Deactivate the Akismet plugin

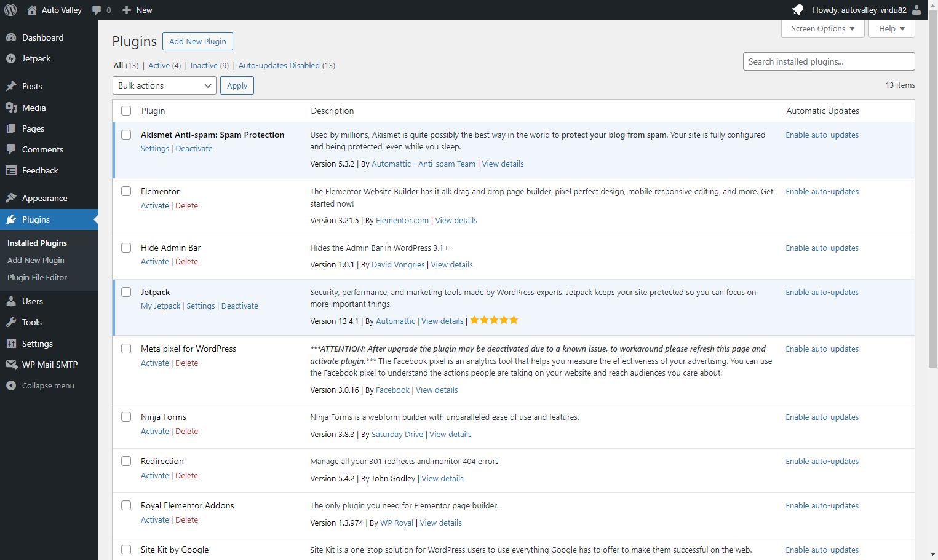[x=194, y=149]
